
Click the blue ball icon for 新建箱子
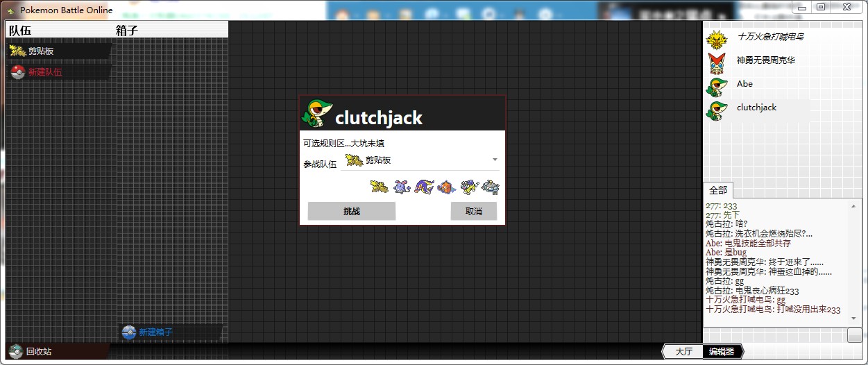click(128, 332)
